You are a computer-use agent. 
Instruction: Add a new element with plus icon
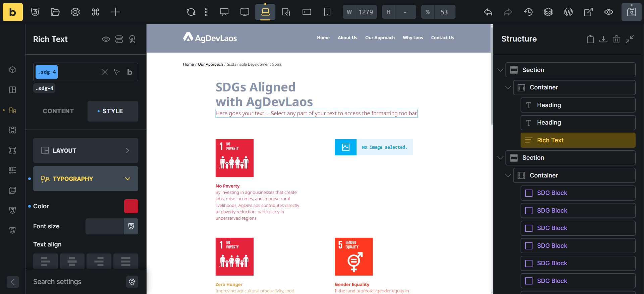[116, 12]
